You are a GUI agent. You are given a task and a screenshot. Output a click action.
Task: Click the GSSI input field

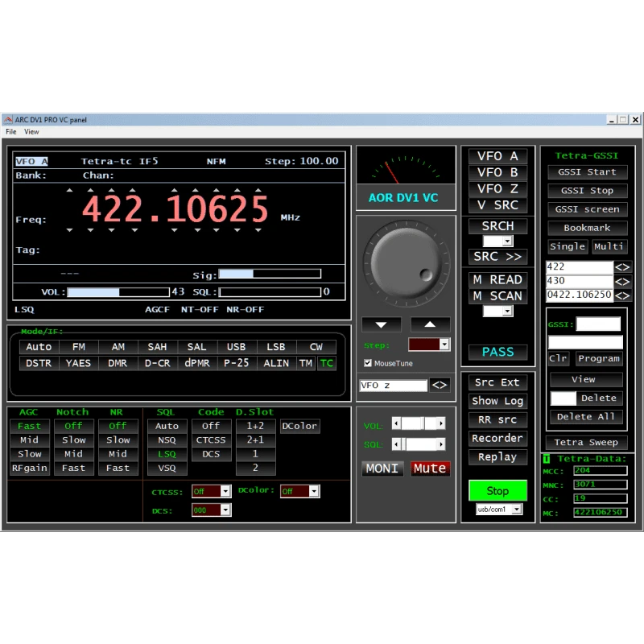pos(598,324)
